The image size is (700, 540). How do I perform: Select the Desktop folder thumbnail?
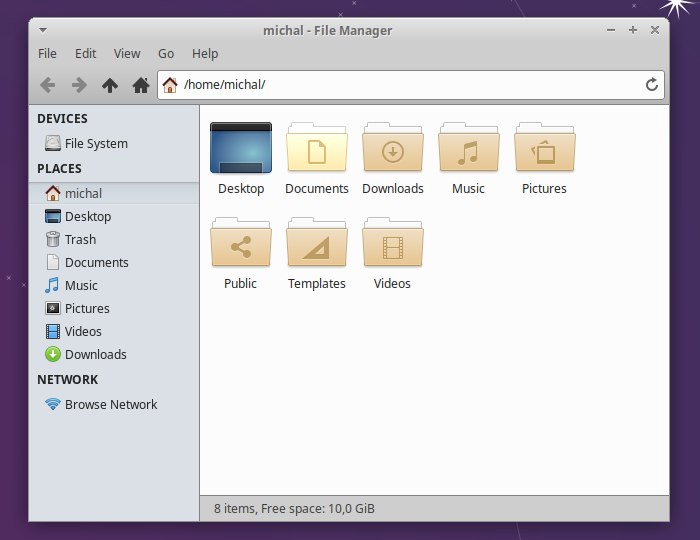click(241, 148)
